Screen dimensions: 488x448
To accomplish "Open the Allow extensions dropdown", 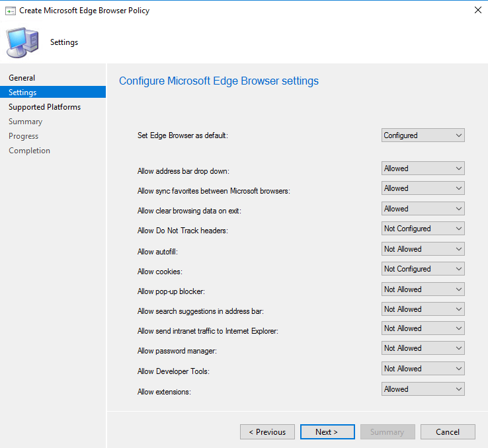I will [423, 389].
